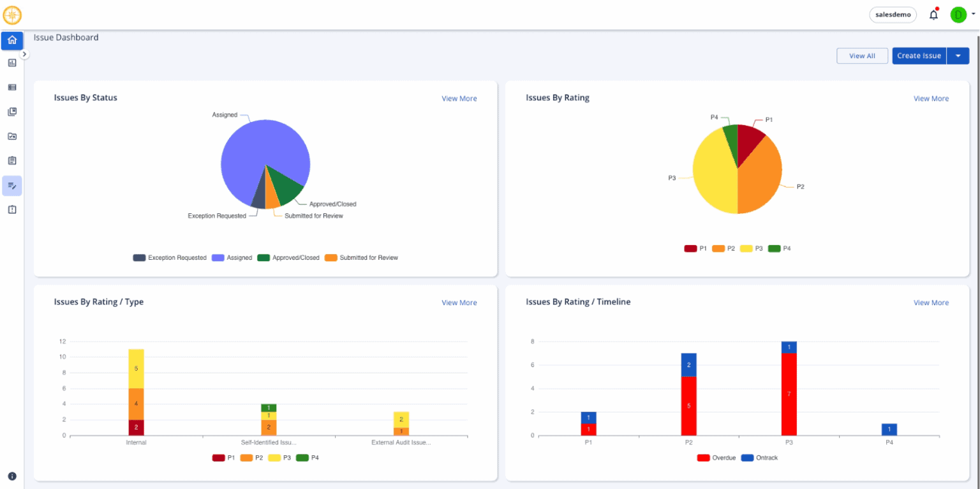Click the salesdemo pill button

893,15
